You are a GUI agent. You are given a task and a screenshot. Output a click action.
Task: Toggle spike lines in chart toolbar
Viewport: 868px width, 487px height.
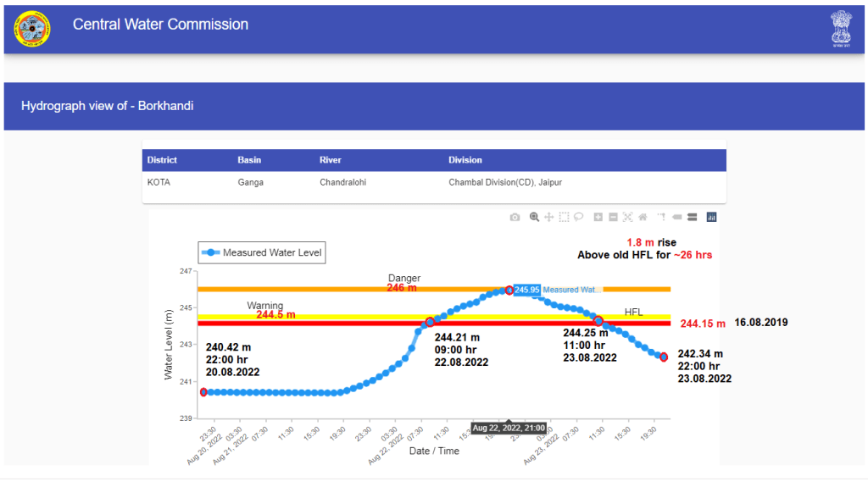[662, 218]
